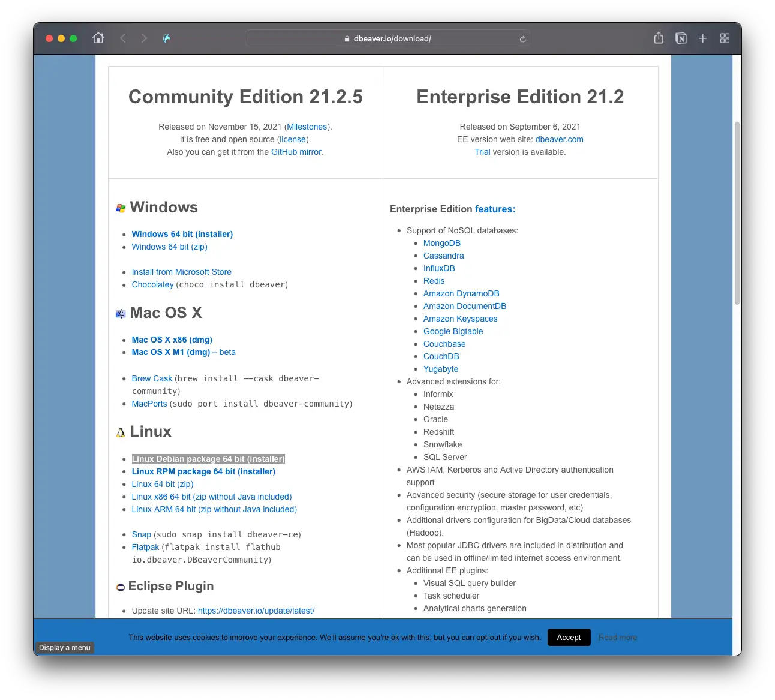Open the CouchDB link
Screen dimensions: 775x700
click(441, 356)
